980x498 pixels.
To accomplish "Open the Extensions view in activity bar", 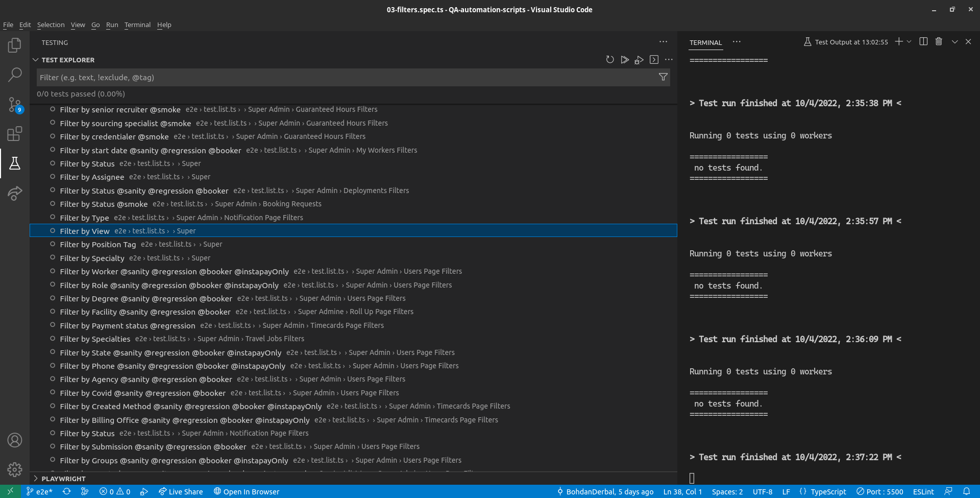I will tap(15, 134).
